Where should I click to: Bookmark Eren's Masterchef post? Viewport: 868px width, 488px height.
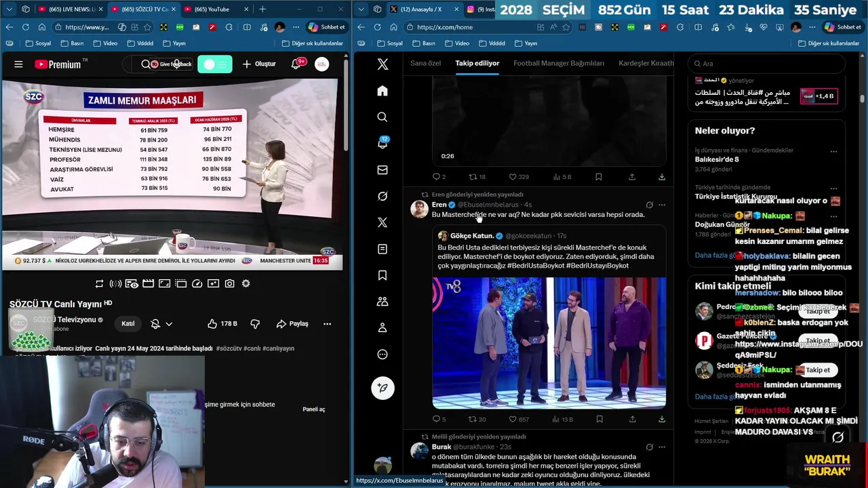pyautogui.click(x=599, y=420)
